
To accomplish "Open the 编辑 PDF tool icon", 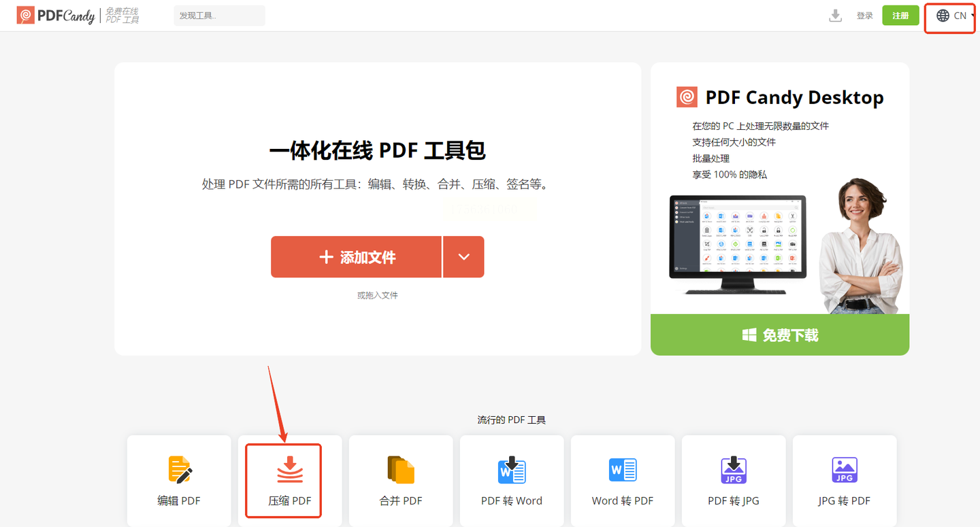I will 180,470.
